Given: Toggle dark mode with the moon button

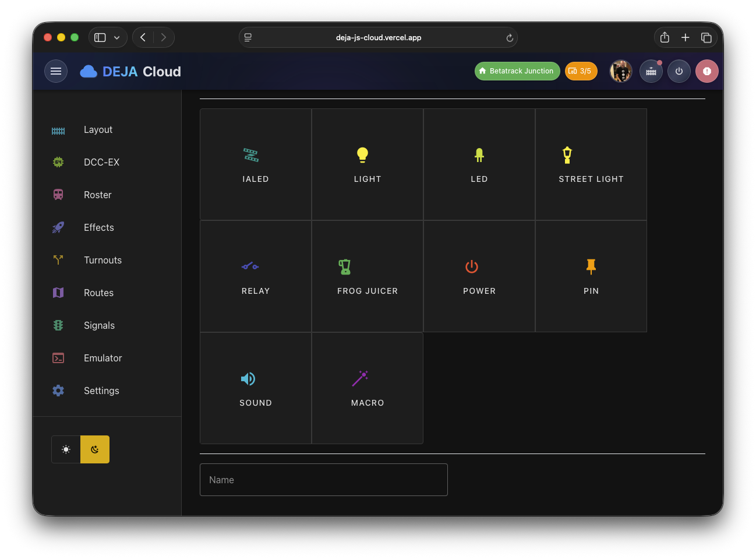Looking at the screenshot, I should click(x=94, y=449).
